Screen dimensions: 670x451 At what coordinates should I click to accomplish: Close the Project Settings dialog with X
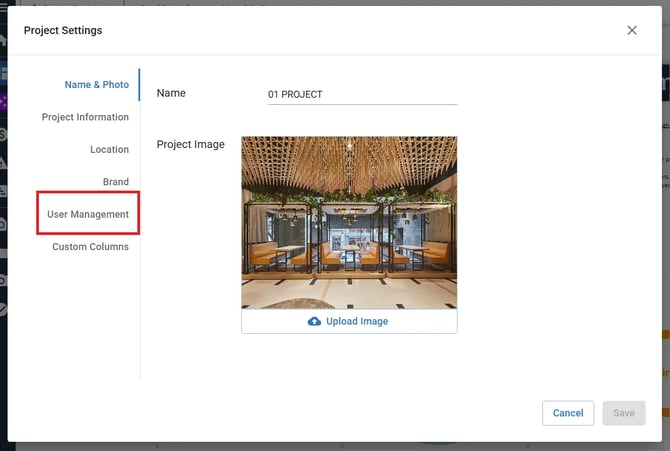pyautogui.click(x=632, y=30)
